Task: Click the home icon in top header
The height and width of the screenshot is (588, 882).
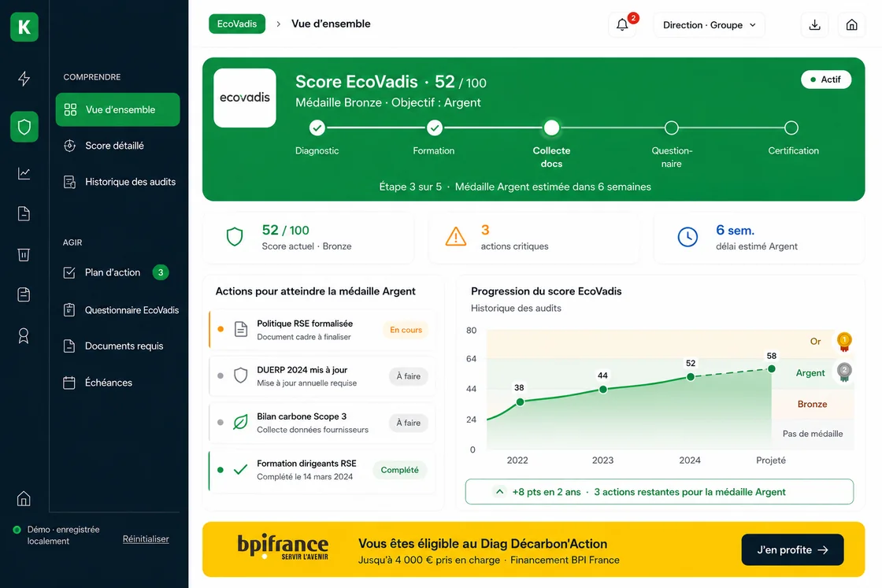Action: [851, 24]
